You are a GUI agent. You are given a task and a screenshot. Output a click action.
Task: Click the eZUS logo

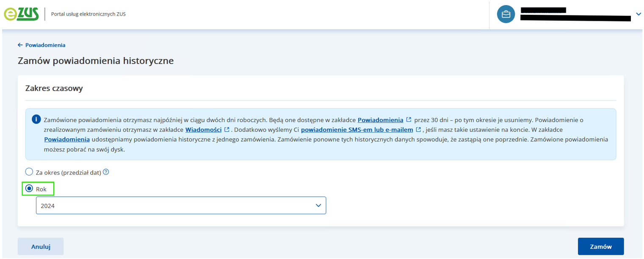point(21,14)
